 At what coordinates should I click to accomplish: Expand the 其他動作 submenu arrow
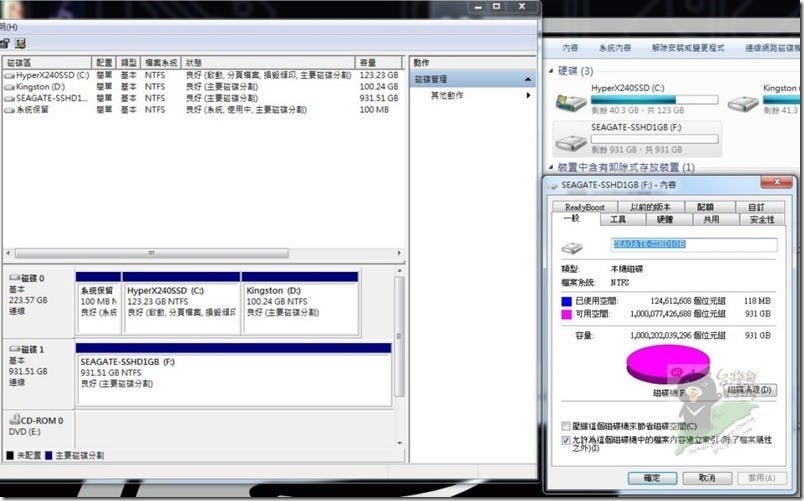pyautogui.click(x=528, y=95)
